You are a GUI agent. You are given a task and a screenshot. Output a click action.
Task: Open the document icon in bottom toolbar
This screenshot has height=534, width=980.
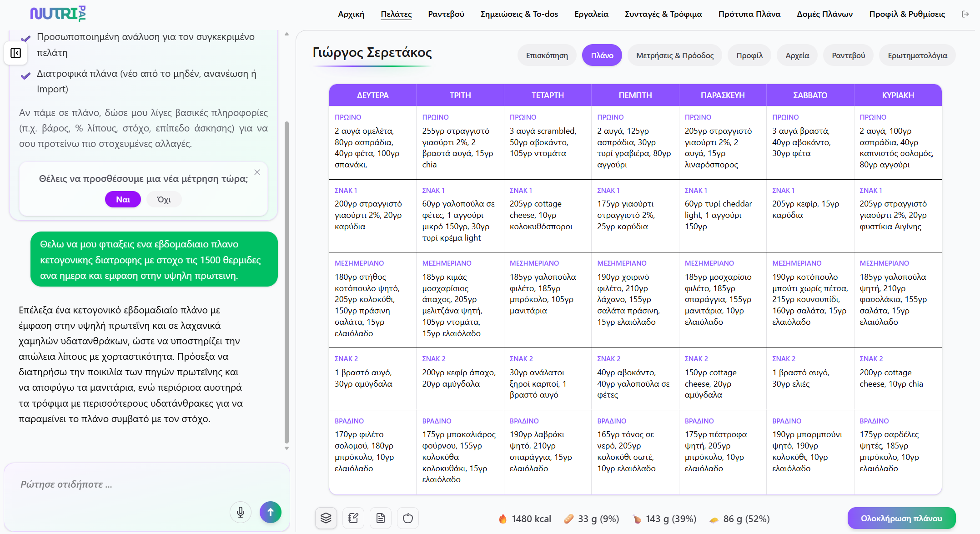tap(381, 518)
